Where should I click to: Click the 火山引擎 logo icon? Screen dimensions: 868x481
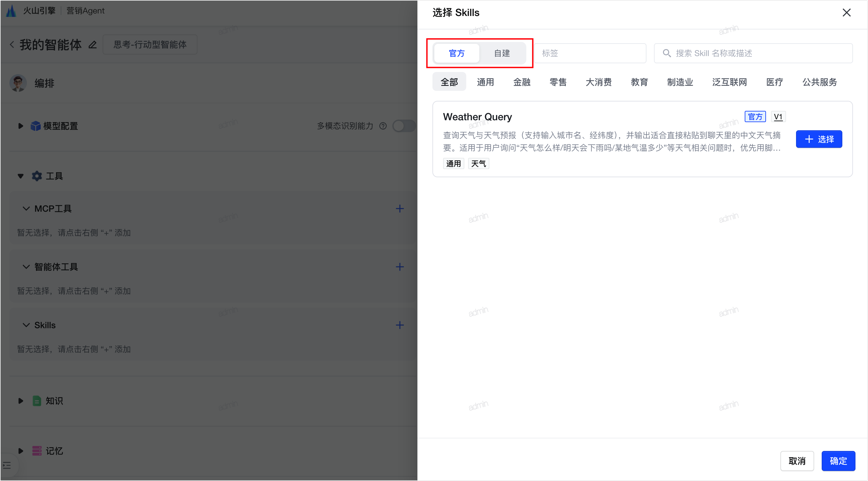click(11, 11)
